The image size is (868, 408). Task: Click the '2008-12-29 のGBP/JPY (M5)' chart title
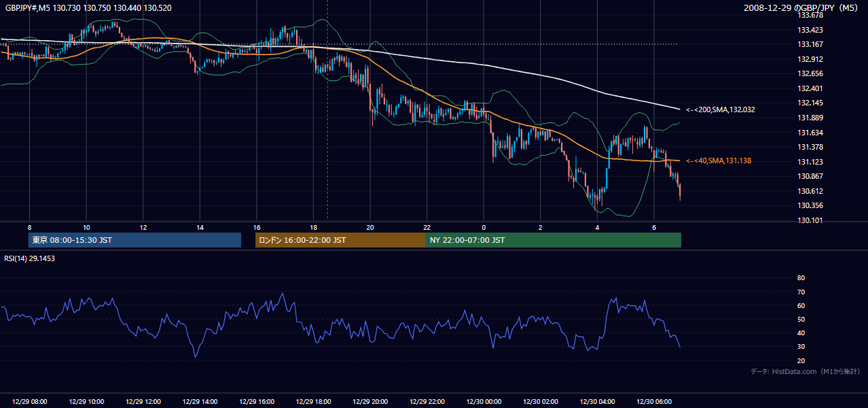[x=802, y=7]
